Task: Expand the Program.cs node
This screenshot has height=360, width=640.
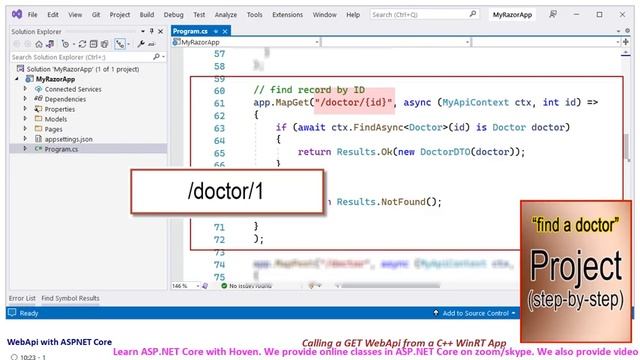Action: pos(25,149)
